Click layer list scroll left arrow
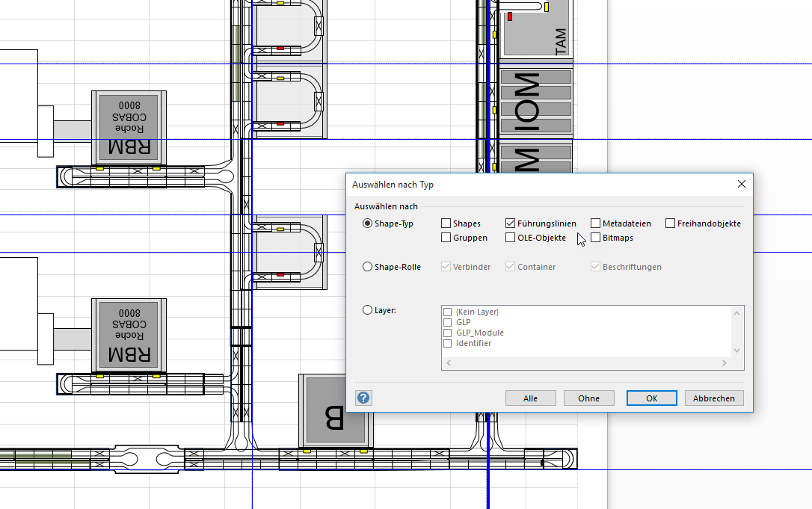 449,363
